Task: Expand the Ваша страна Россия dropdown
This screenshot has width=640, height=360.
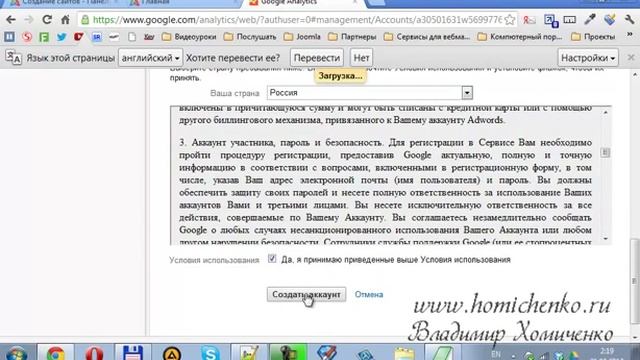Action: click(x=467, y=93)
